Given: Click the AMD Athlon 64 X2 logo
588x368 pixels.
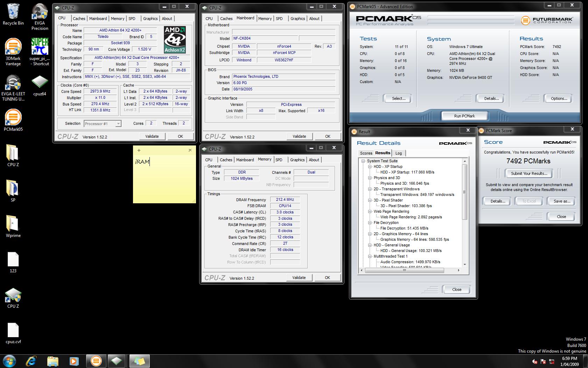Looking at the screenshot, I should pos(175,40).
